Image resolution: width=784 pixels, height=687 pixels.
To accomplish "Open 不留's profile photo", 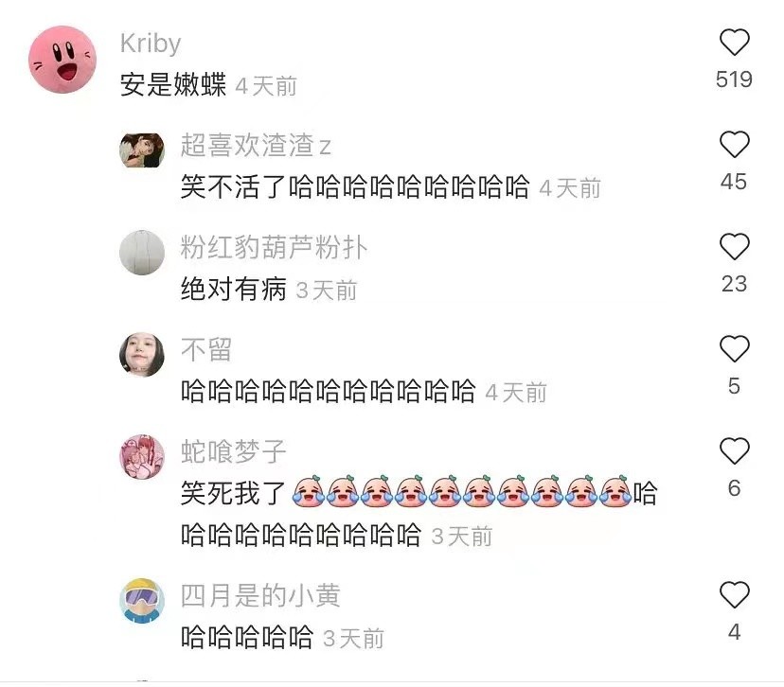I will pyautogui.click(x=142, y=354).
